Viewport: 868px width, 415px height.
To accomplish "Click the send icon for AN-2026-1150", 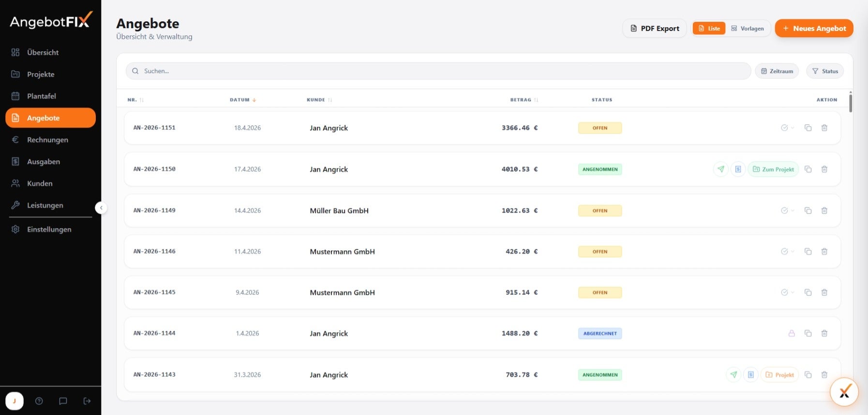I will [721, 169].
